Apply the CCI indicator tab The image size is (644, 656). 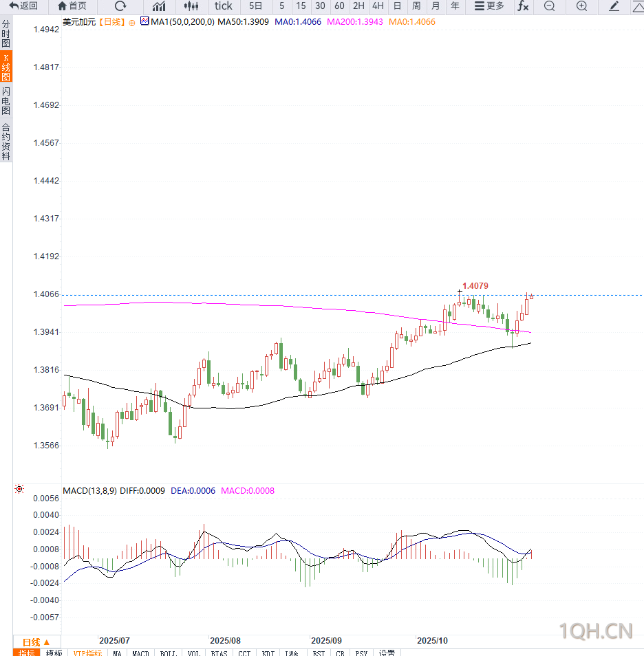tap(244, 653)
